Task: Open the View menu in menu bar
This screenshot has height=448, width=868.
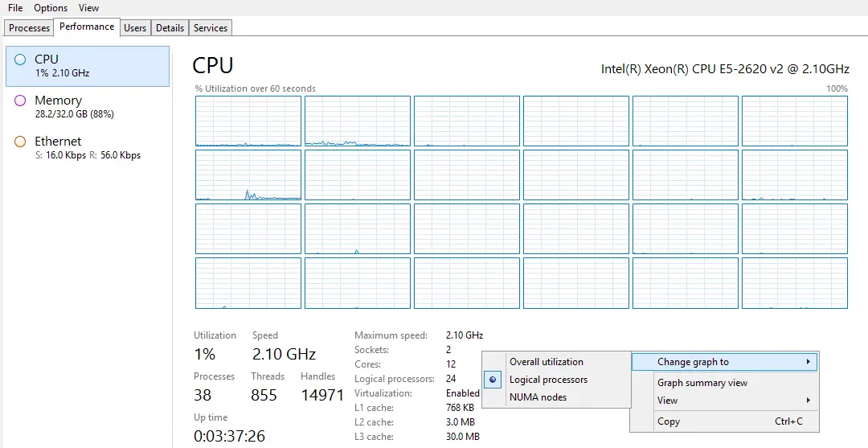Action: tap(88, 8)
